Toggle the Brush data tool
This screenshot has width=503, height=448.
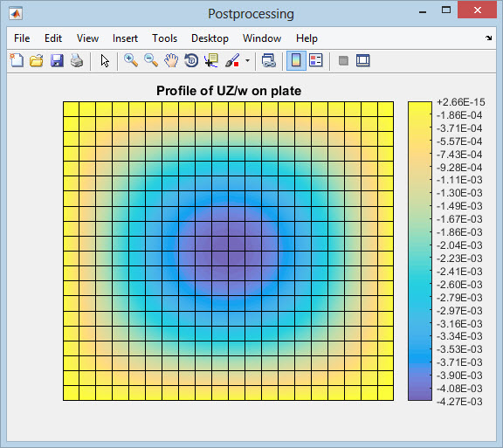point(232,60)
